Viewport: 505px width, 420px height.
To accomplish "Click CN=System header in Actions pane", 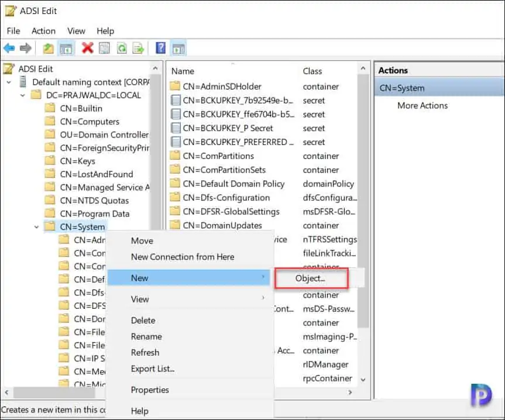I will pyautogui.click(x=439, y=88).
